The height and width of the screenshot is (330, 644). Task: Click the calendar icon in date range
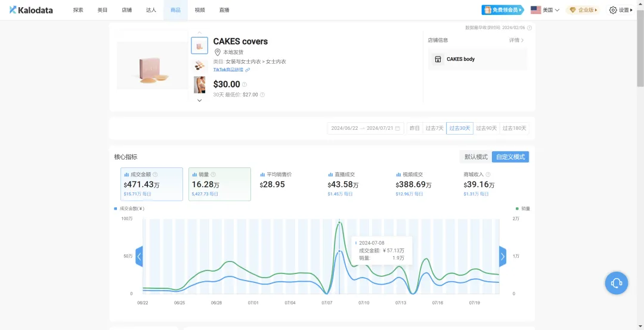coord(398,128)
